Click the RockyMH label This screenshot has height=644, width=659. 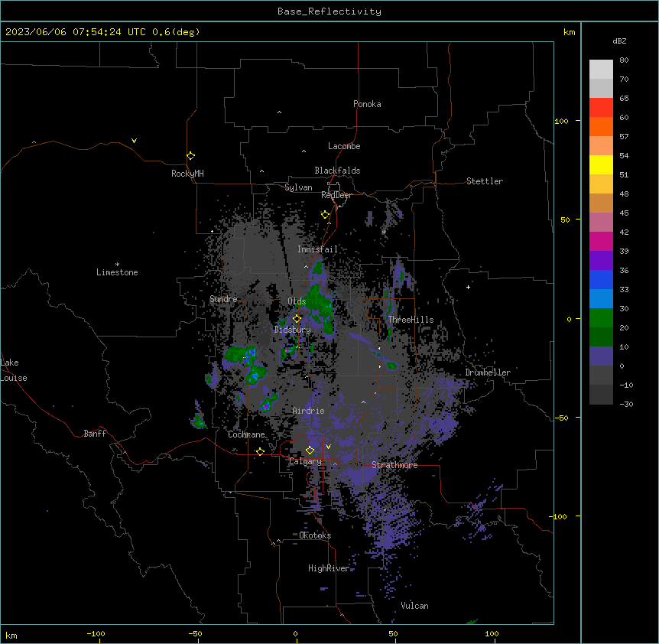click(187, 174)
